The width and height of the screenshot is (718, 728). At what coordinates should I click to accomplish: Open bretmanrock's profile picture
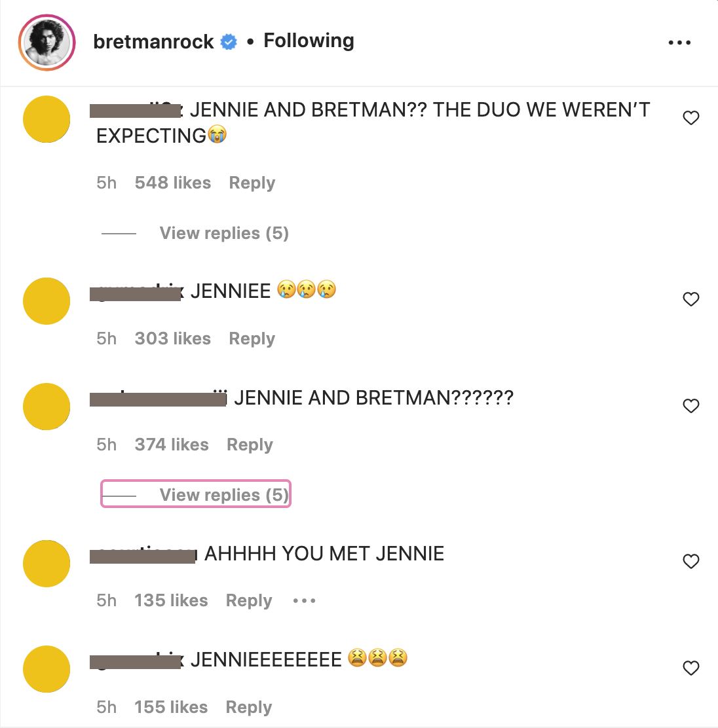47,43
